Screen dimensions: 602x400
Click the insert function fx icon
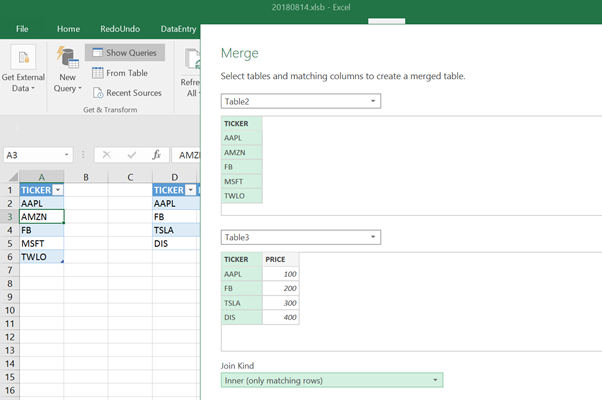tap(156, 155)
